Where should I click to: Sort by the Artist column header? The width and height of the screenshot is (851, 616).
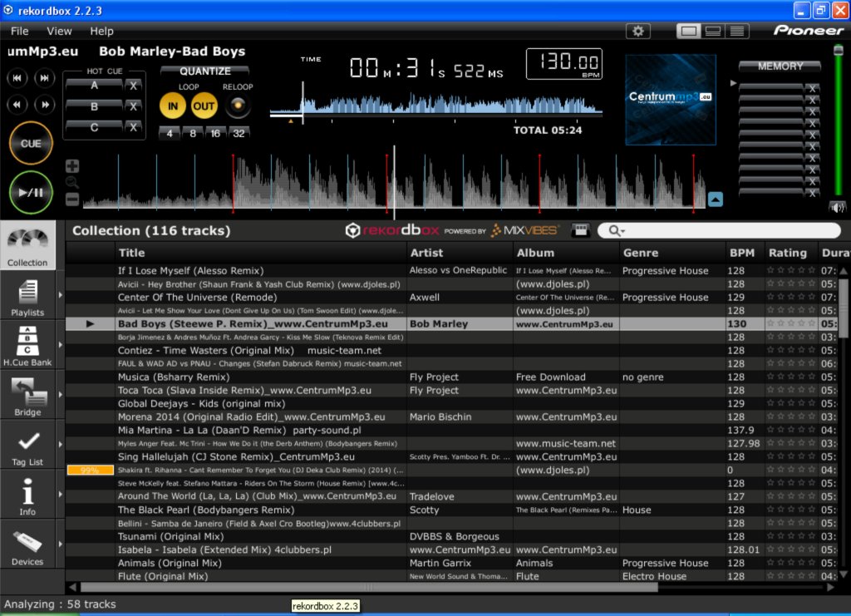460,253
